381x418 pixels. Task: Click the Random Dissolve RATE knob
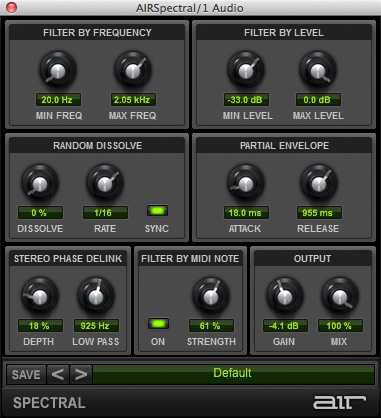[x=105, y=183]
